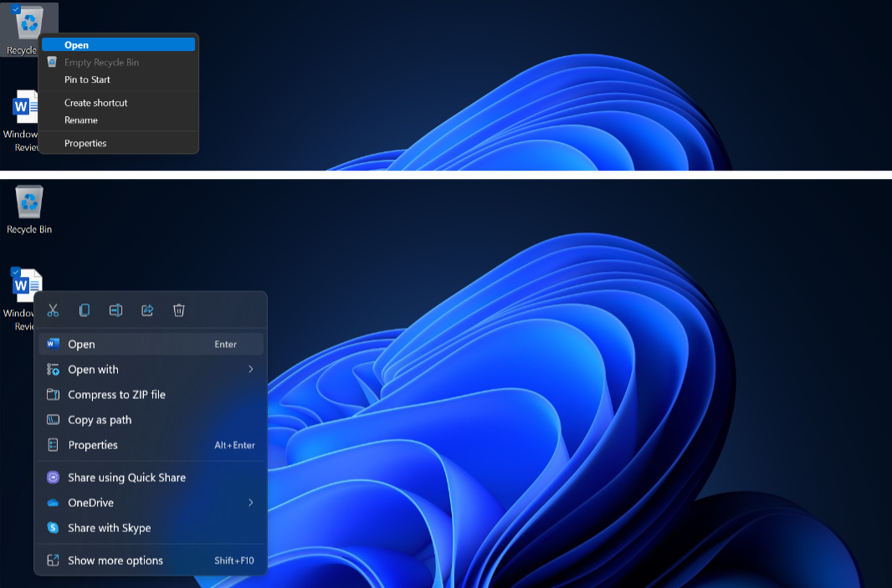Click the Rename icon in context menu toolbar
Viewport: 892px width, 588px height.
click(115, 310)
